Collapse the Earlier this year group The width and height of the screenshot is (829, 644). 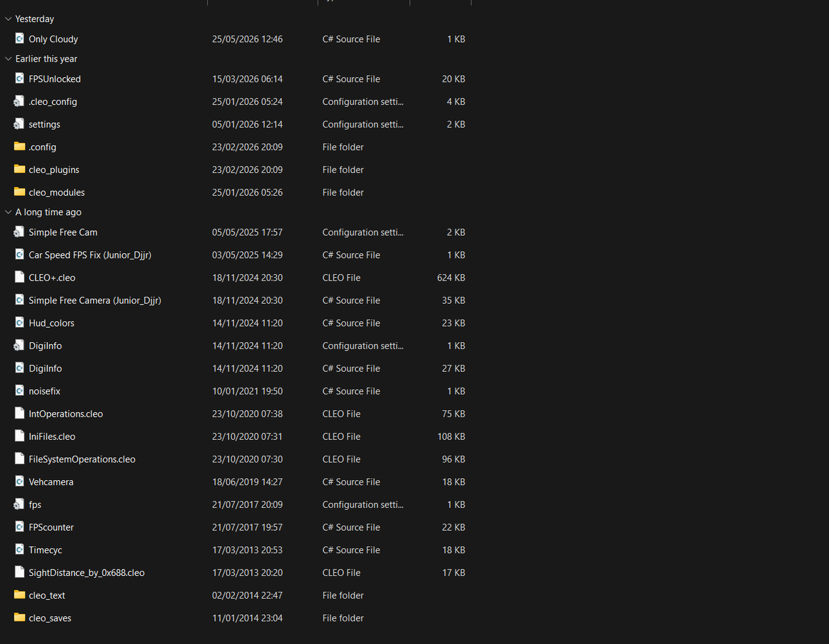coord(8,59)
